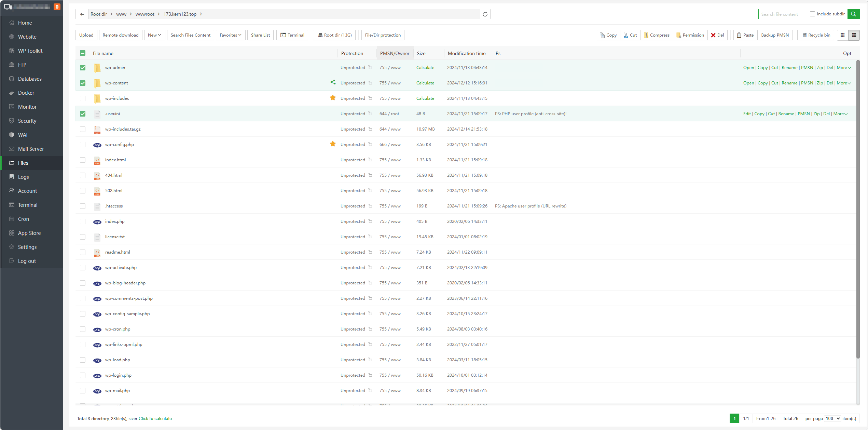Open the Favorites dropdown
This screenshot has height=430, width=868.
click(x=231, y=35)
